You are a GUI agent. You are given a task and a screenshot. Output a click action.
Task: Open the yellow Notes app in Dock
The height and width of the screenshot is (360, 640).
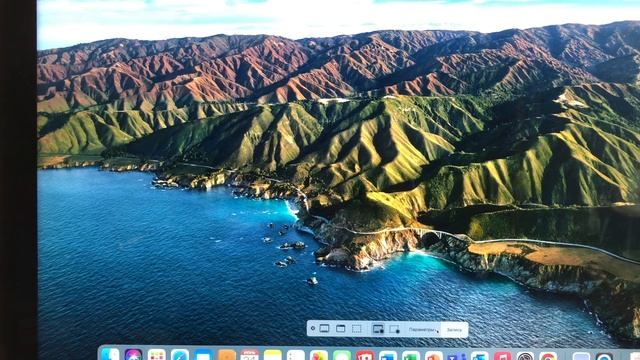tap(273, 355)
